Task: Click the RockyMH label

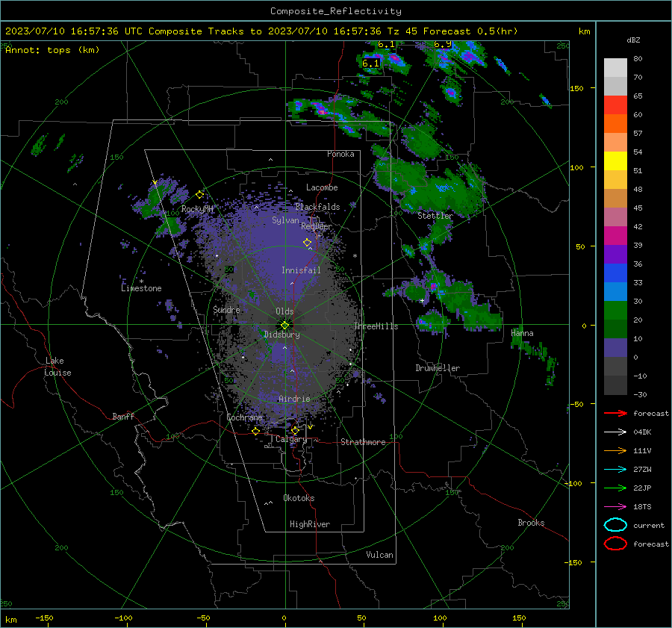Action: tap(197, 209)
